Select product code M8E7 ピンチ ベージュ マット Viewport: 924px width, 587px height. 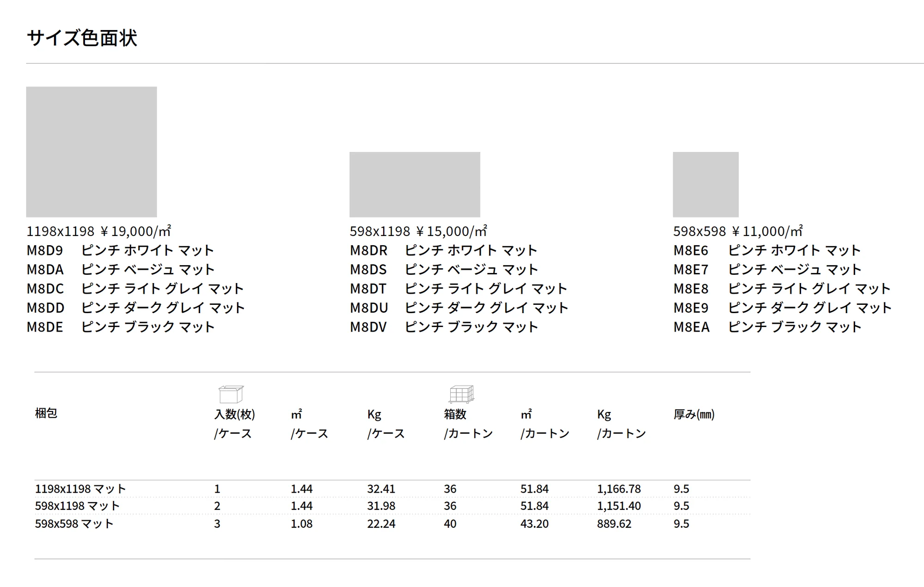point(768,269)
